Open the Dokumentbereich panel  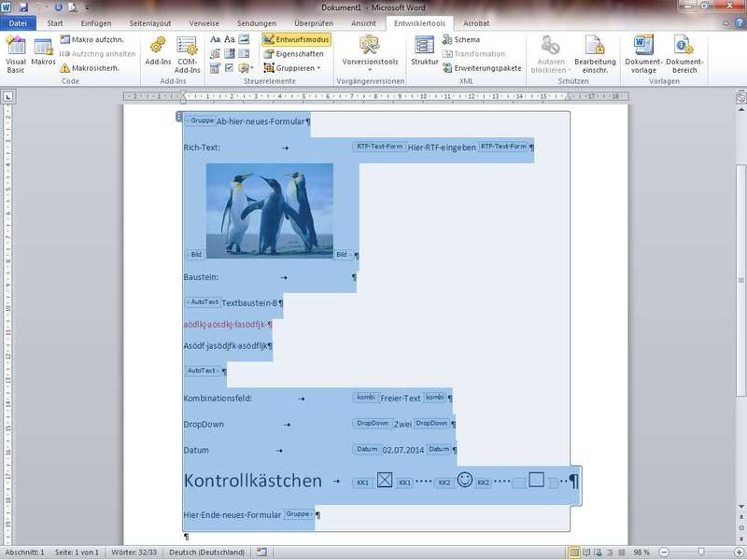(x=684, y=52)
